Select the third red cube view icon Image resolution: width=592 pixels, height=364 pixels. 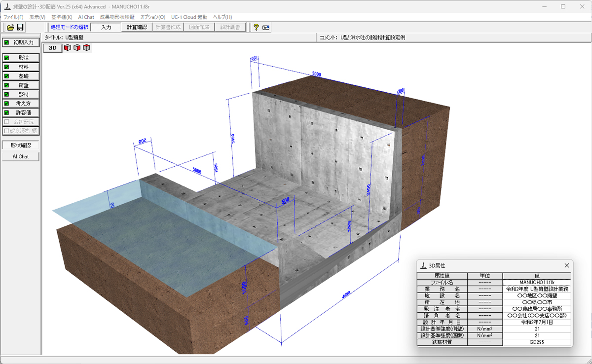coord(86,48)
